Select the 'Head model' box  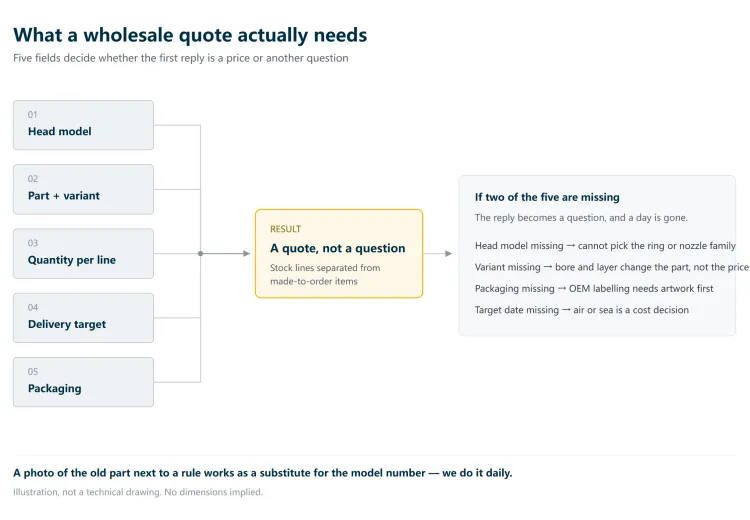coord(83,125)
